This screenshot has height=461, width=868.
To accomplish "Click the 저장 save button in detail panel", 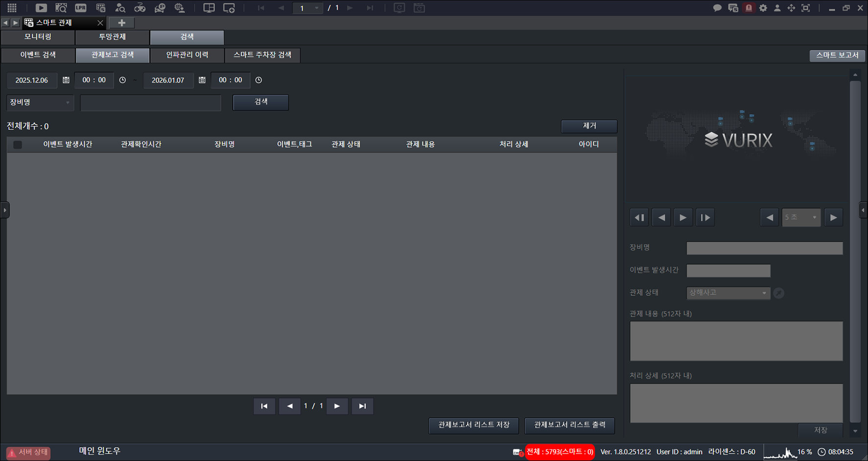I will point(820,430).
